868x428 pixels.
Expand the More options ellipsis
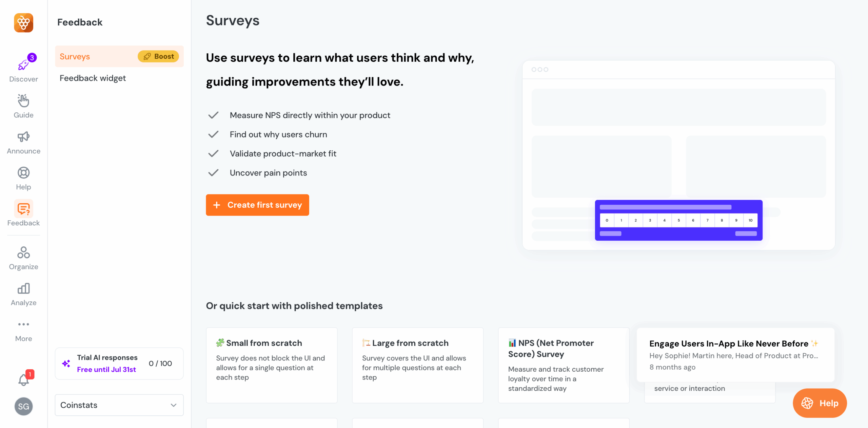(23, 324)
